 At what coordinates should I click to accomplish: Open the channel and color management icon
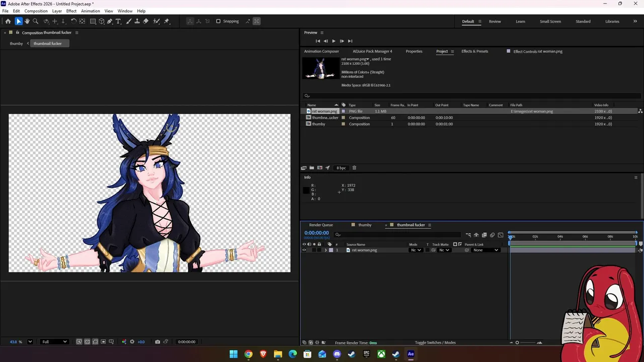click(x=124, y=342)
